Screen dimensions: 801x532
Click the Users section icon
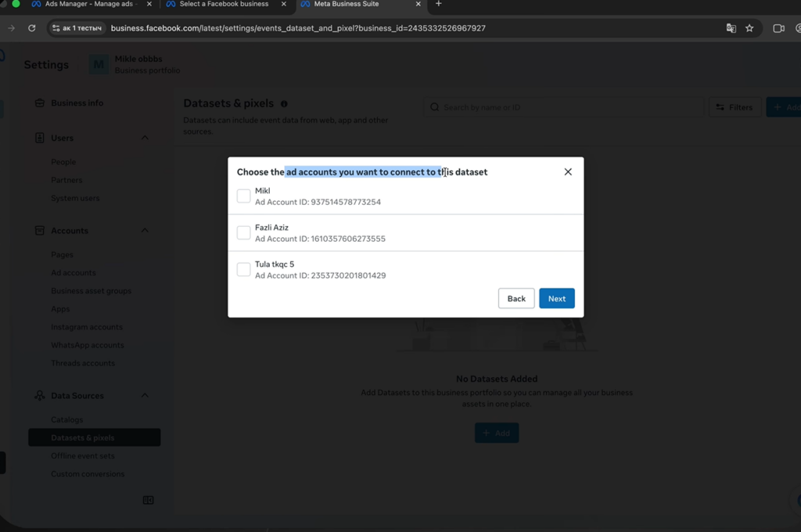click(x=39, y=138)
